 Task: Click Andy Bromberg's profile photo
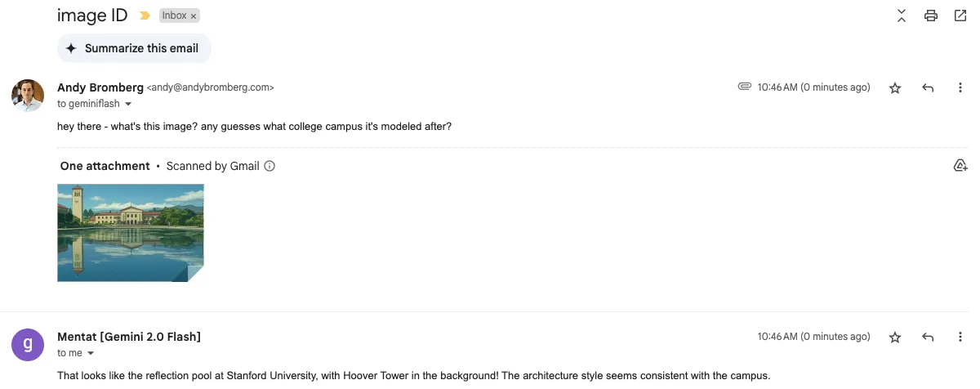28,96
